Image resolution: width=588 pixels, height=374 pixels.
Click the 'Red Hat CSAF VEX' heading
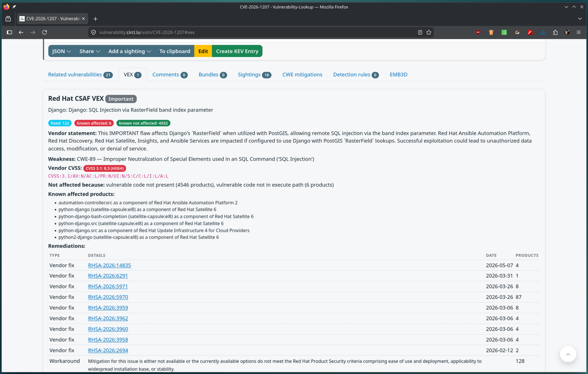(76, 98)
